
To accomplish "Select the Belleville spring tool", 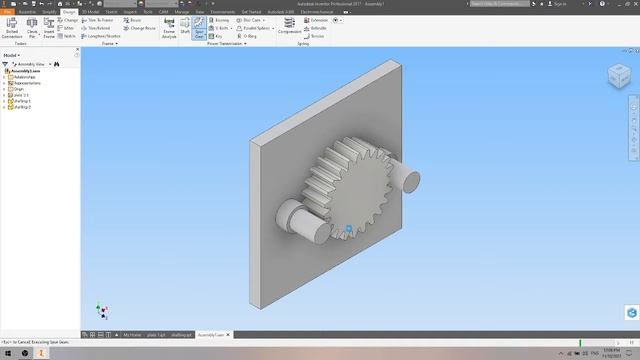I will (315, 28).
